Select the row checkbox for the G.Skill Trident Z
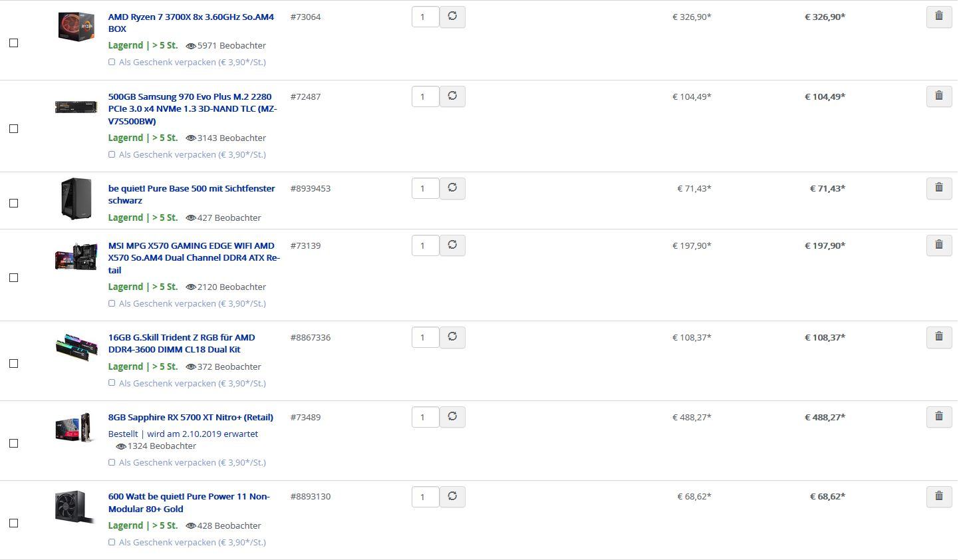Image resolution: width=965 pixels, height=560 pixels. 13,364
